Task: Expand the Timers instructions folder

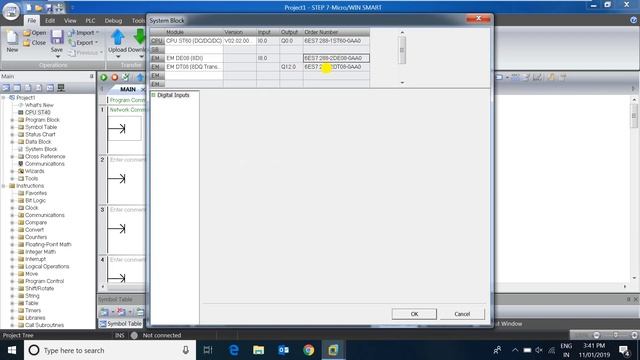Action: point(12,311)
